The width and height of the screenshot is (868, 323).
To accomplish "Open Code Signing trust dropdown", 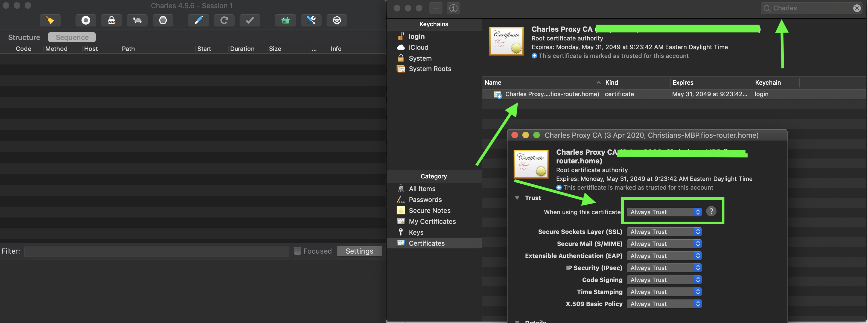I will 664,280.
